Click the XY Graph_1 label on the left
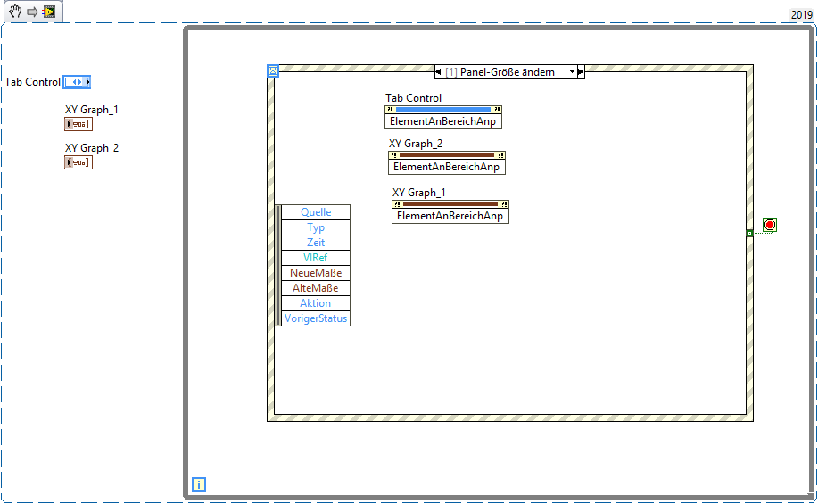 tap(92, 110)
